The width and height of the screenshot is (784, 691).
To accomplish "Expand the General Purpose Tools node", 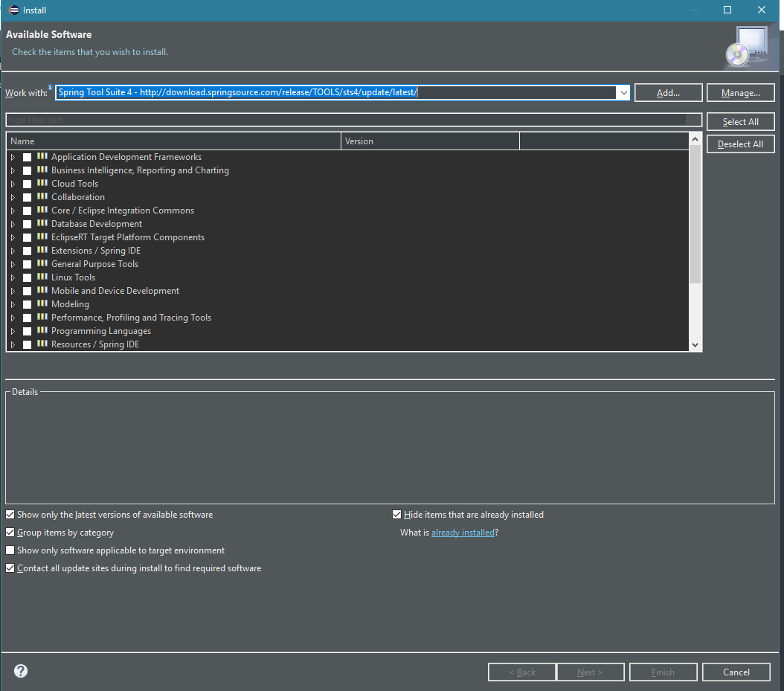I will (x=13, y=264).
